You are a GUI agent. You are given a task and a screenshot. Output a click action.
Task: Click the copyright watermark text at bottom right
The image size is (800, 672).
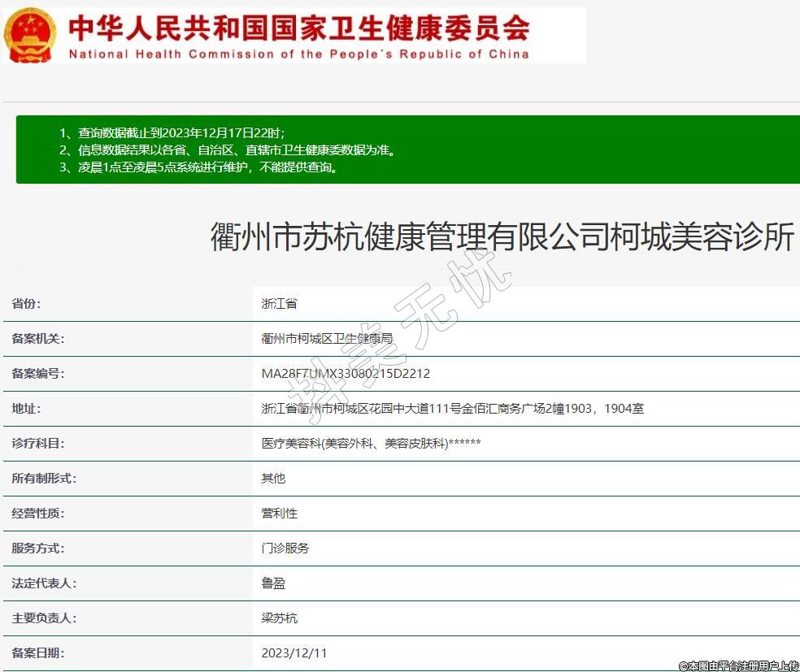tap(738, 665)
